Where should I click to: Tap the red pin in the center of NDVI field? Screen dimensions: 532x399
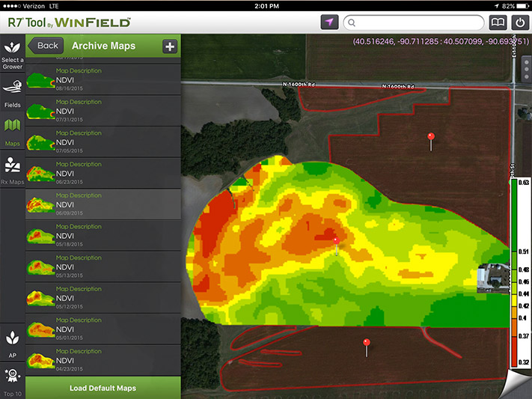336,242
